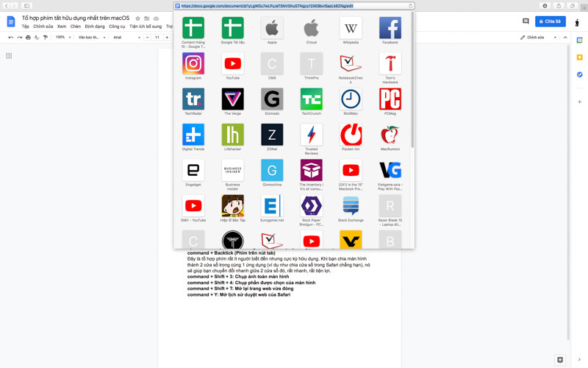Screen dimensions: 588x368
Task: Open the CMS favorite
Action: click(x=272, y=63)
